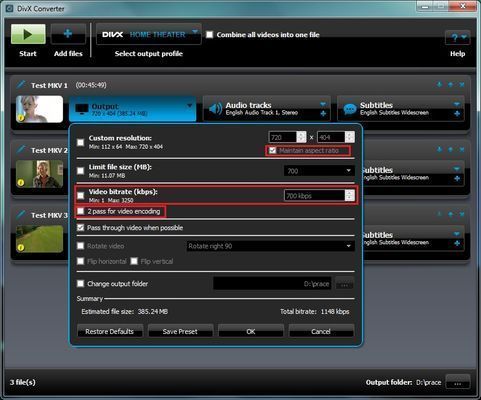Click the Audio tracks speaker icon
The width and height of the screenshot is (481, 400).
[x=215, y=109]
